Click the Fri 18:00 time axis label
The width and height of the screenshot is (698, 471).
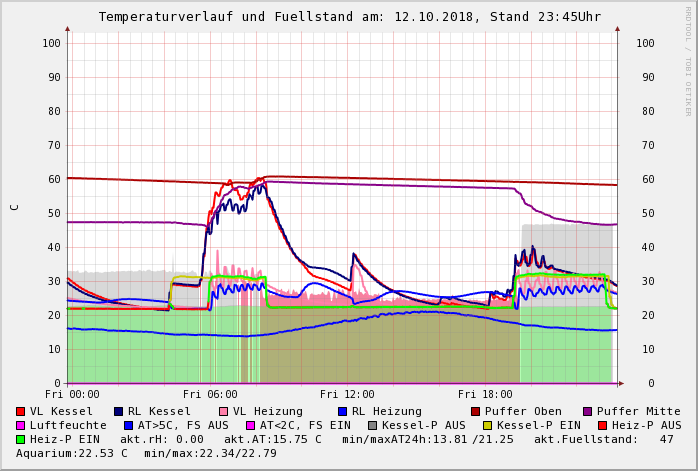pyautogui.click(x=484, y=394)
